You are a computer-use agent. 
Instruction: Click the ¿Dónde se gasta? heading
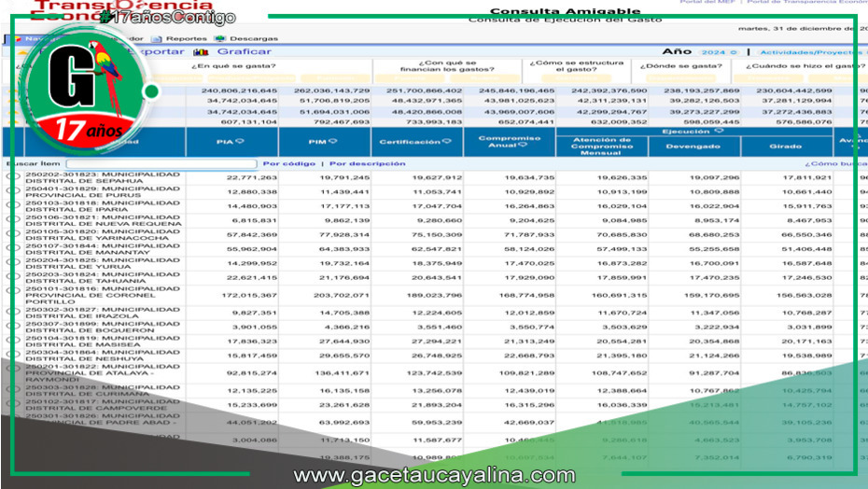click(x=681, y=66)
